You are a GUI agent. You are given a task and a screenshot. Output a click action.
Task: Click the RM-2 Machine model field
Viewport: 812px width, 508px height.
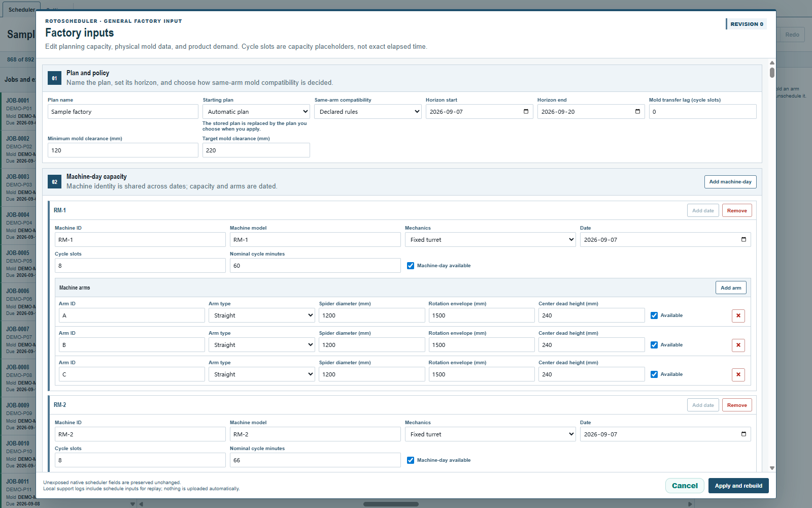315,434
